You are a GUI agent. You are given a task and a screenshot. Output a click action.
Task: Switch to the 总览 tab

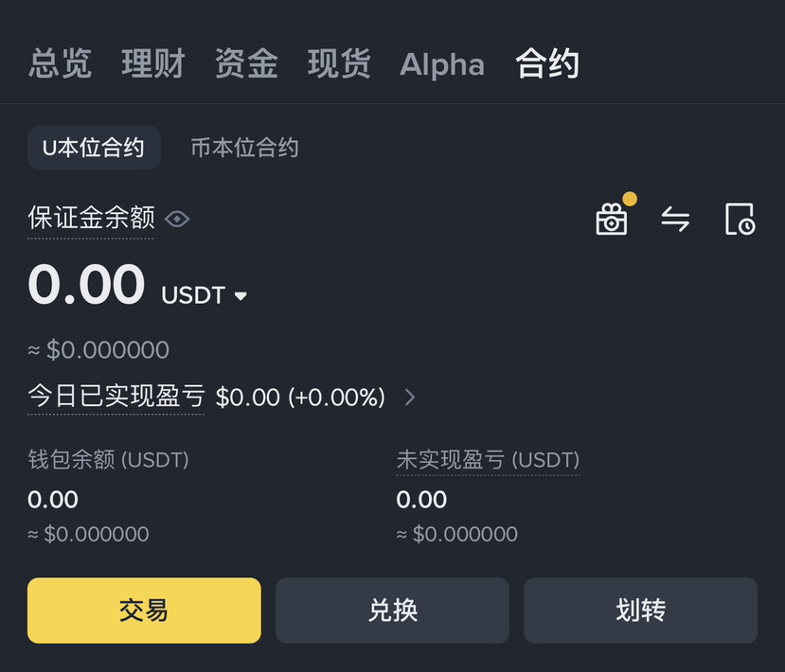point(61,64)
